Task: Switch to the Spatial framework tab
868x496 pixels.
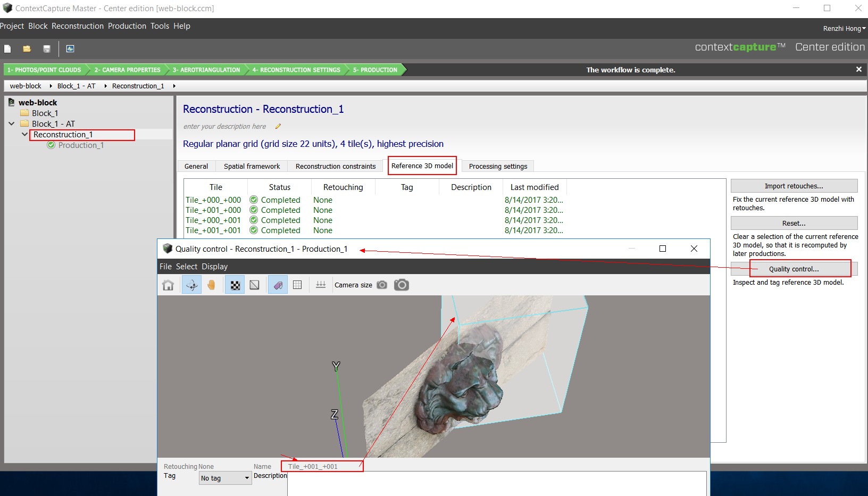Action: (x=252, y=167)
